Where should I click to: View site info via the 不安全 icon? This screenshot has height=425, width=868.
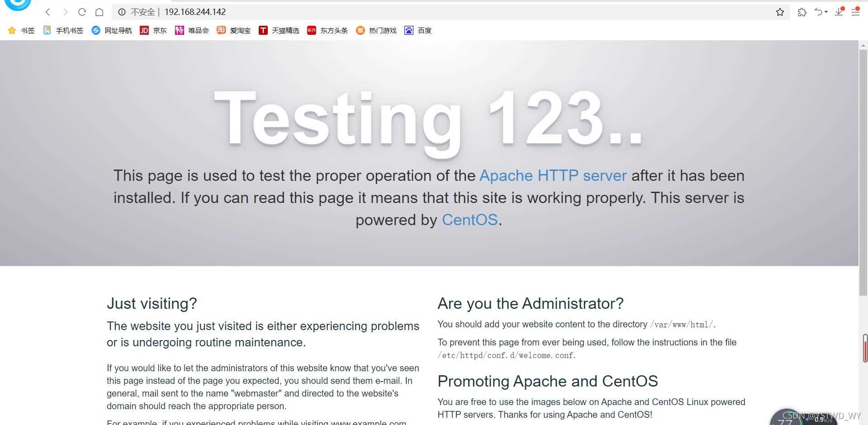click(x=122, y=12)
